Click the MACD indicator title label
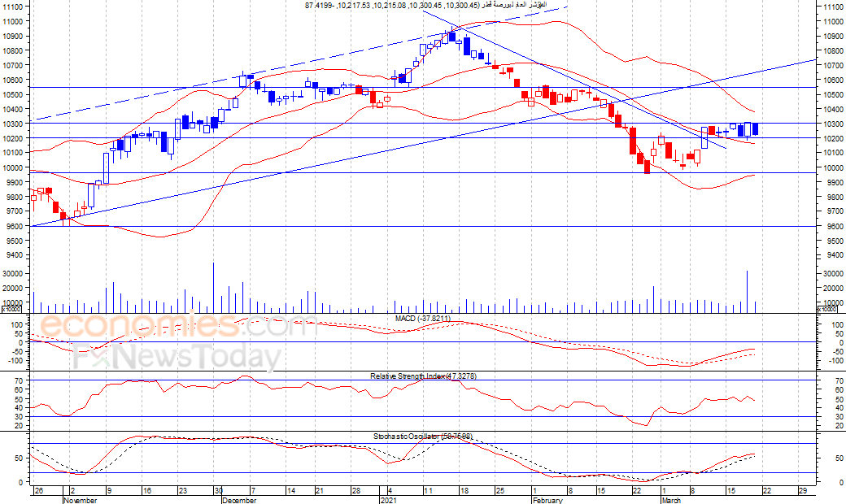The width and height of the screenshot is (846, 504). click(x=422, y=319)
